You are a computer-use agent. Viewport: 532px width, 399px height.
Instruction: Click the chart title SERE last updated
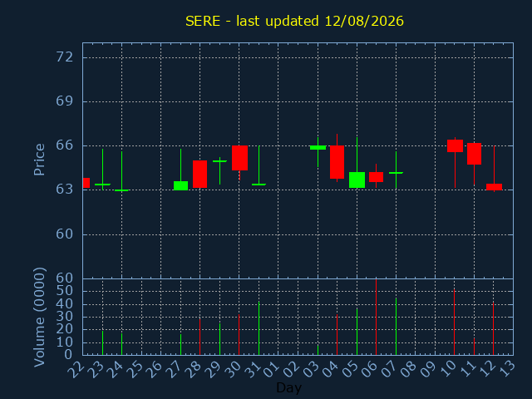pos(294,21)
